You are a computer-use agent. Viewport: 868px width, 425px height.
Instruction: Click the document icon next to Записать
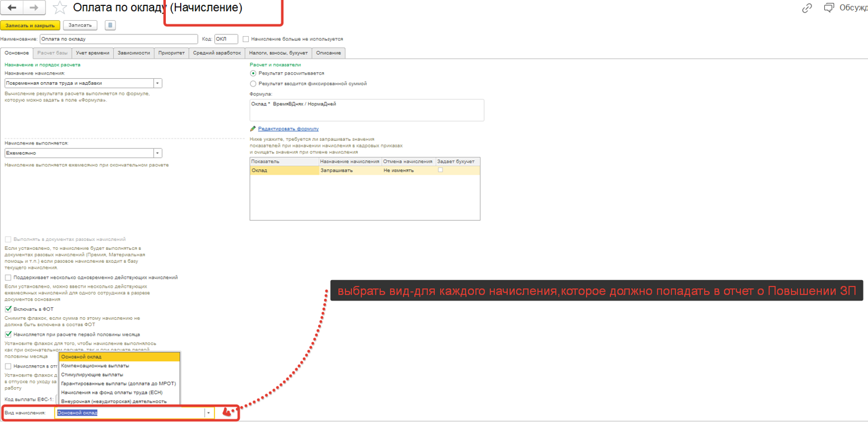click(x=110, y=25)
